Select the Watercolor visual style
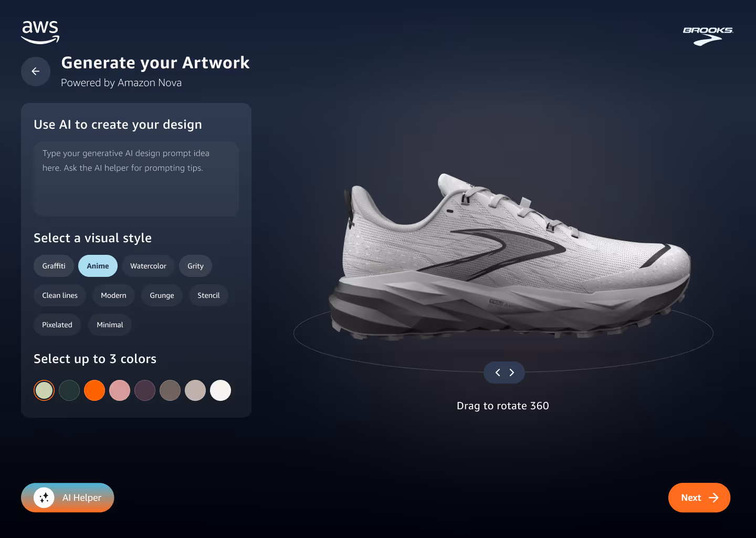756x538 pixels. click(148, 266)
